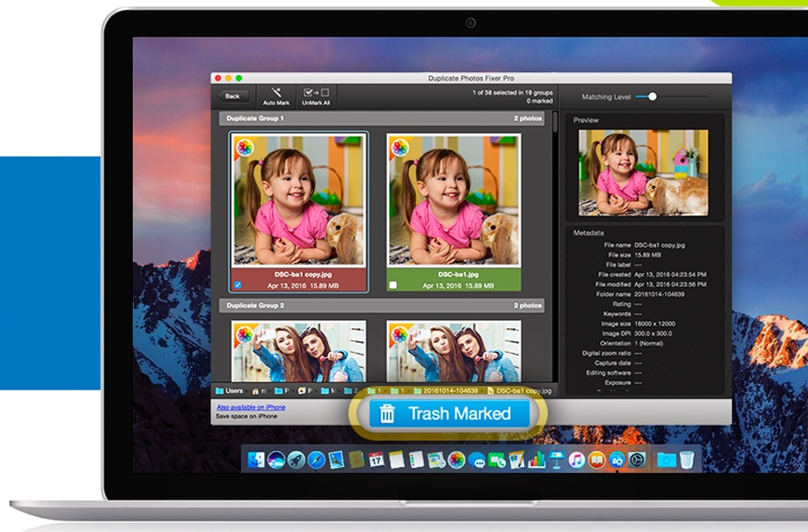Image resolution: width=808 pixels, height=532 pixels.
Task: Check the DSC-ba1.jpg selection checkbox
Action: point(392,284)
